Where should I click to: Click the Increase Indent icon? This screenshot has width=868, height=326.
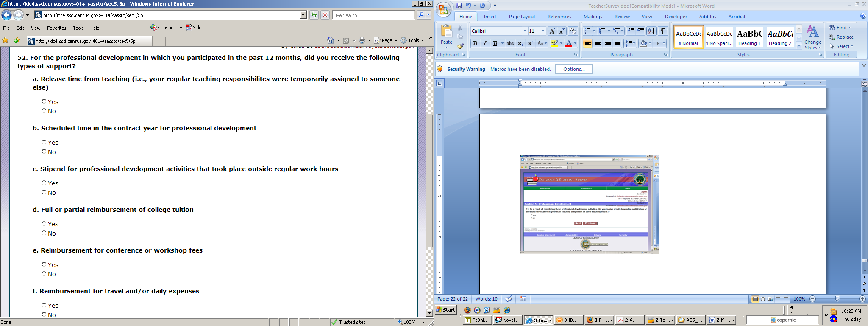tap(641, 31)
